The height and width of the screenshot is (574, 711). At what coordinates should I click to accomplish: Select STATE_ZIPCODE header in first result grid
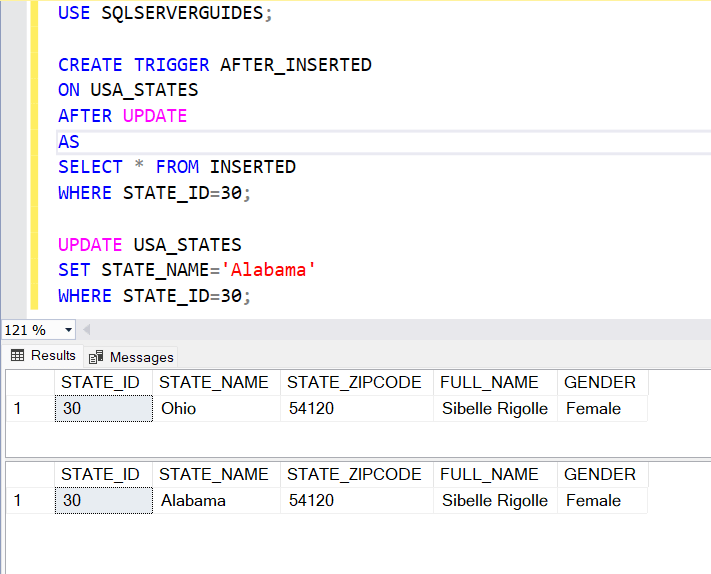357,382
